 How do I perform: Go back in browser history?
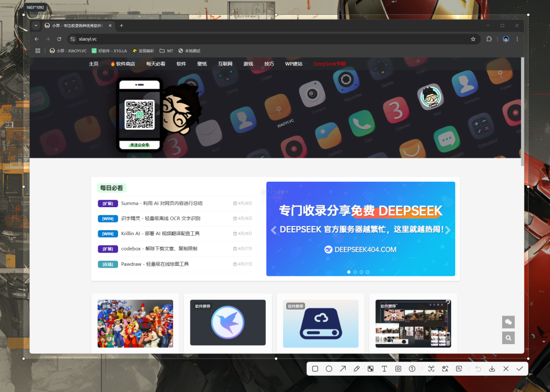point(37,39)
